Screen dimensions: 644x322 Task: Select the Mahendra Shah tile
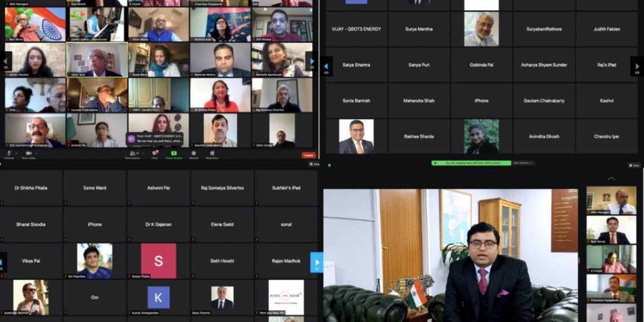[419, 101]
